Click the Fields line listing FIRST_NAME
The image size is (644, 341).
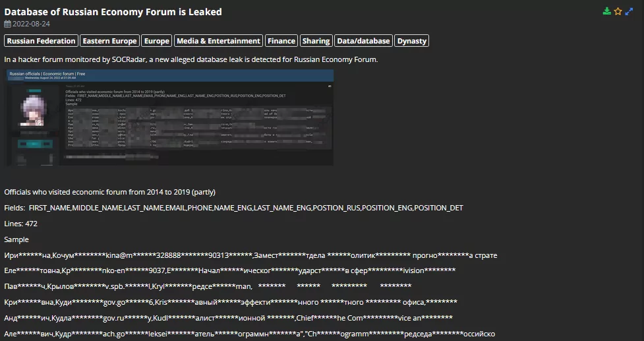[x=234, y=208]
